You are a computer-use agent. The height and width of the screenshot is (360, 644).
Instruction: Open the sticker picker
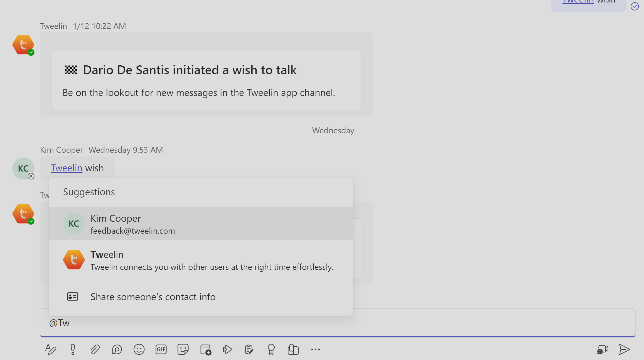[183, 349]
